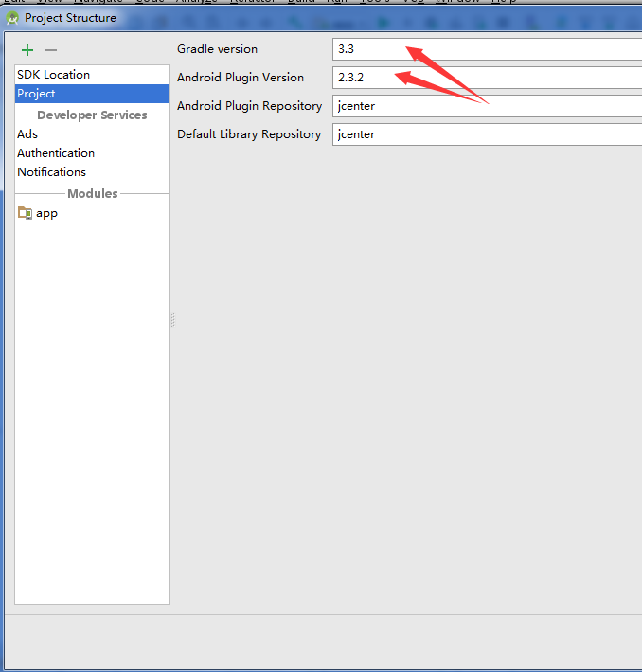Click the Android Plugin Repository jcenter field
This screenshot has width=642, height=672.
point(488,106)
